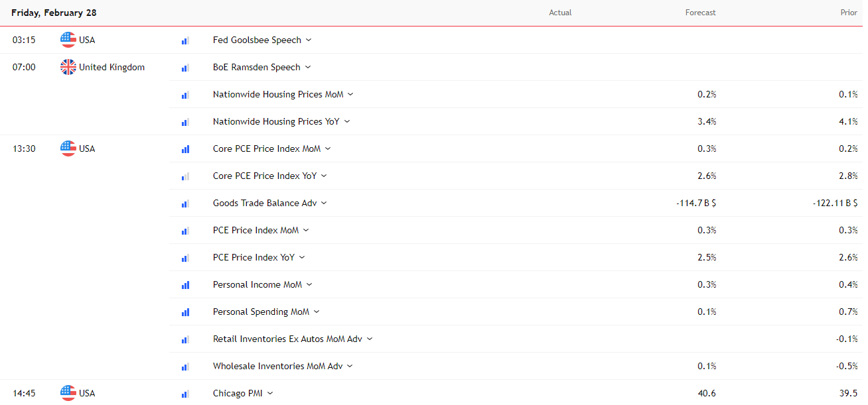
Task: Expand the Fed Goolsbee Speech chevron
Action: tap(309, 40)
